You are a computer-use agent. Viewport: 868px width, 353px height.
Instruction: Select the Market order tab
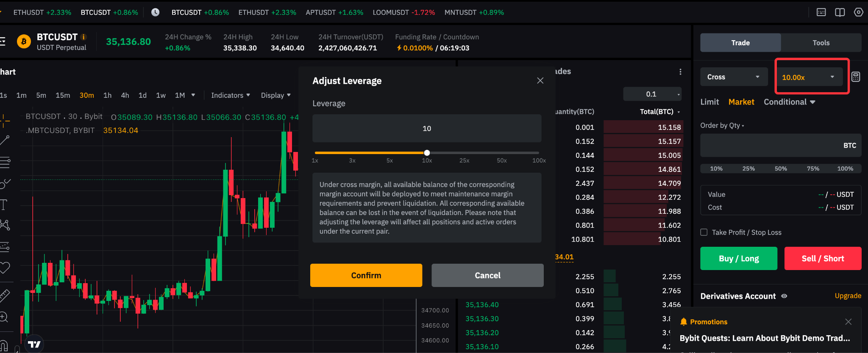pos(741,102)
